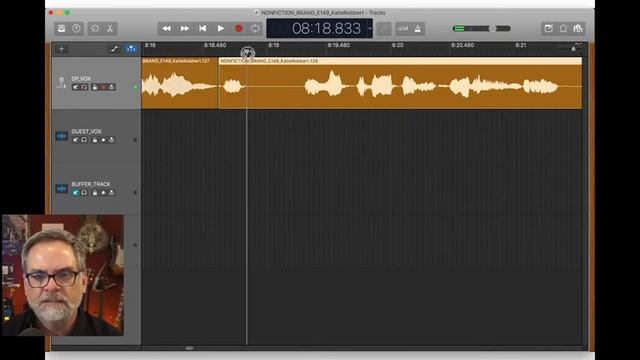Open the Quick Help button
The width and height of the screenshot is (640, 360).
point(76,28)
